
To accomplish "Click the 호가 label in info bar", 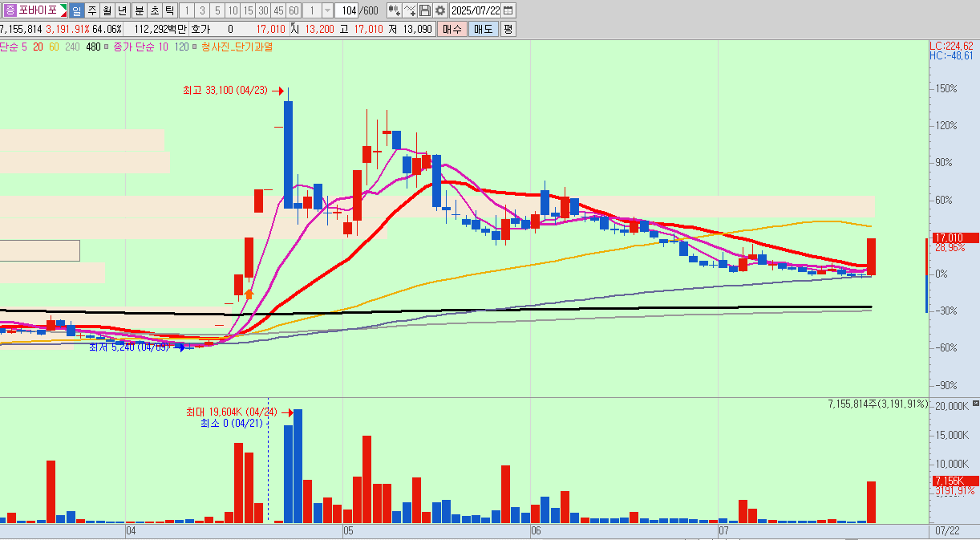I will click(200, 29).
